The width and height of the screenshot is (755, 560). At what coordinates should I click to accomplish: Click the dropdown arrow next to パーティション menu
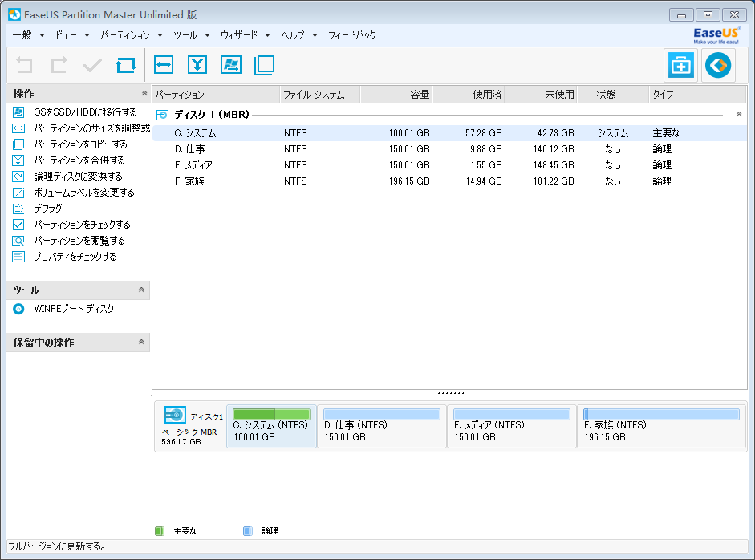(160, 35)
